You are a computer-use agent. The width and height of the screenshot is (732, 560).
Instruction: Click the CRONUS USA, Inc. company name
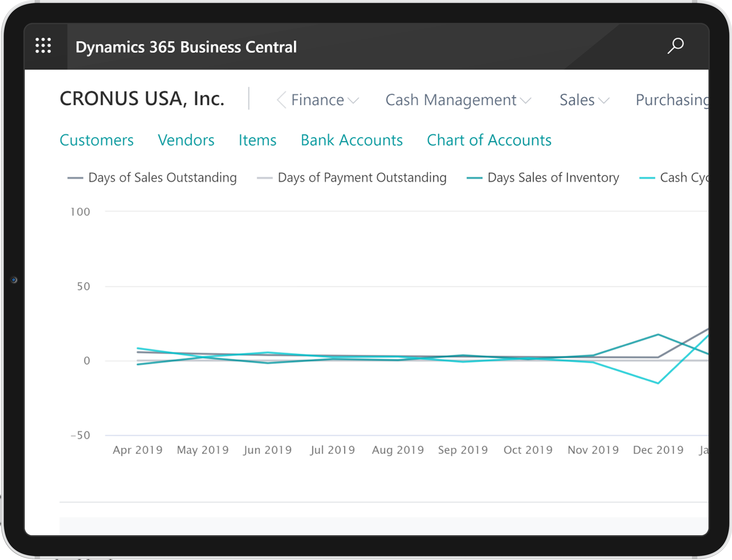tap(142, 99)
